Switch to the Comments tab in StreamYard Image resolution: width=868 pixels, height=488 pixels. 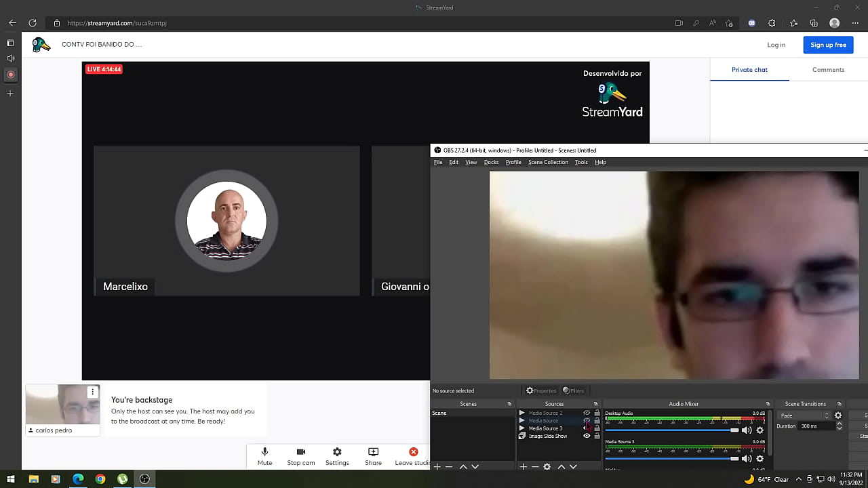(x=828, y=69)
